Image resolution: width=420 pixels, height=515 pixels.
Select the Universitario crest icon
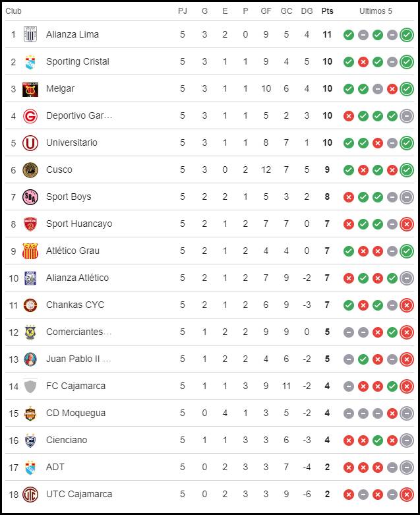(30, 143)
